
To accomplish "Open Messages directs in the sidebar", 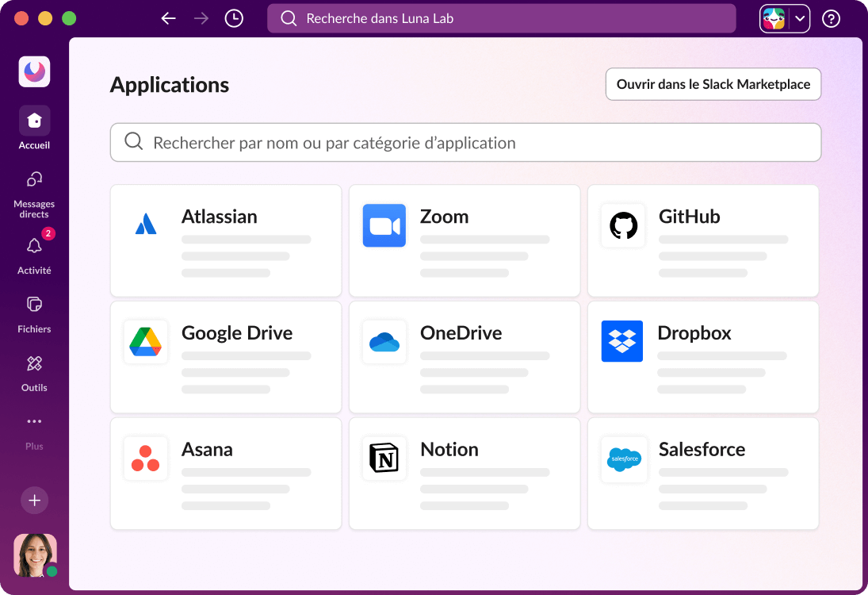I will click(x=34, y=179).
